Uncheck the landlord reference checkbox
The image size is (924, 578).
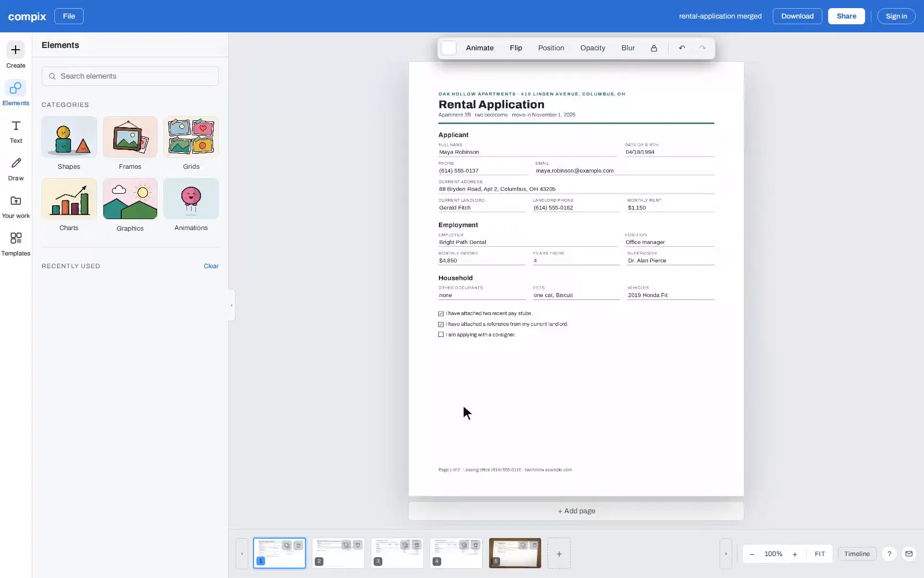tap(441, 324)
